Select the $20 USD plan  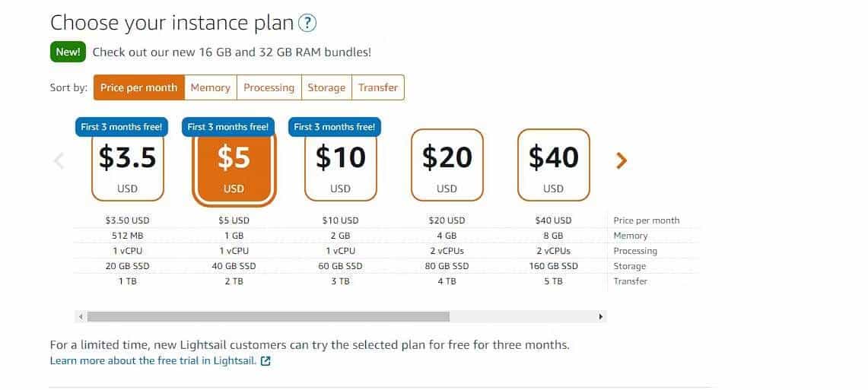pos(447,165)
